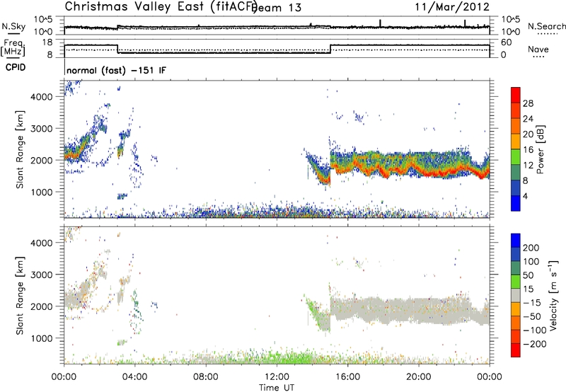Click the 'CPID' label
Screen dimensions: 566x392
tap(16, 67)
